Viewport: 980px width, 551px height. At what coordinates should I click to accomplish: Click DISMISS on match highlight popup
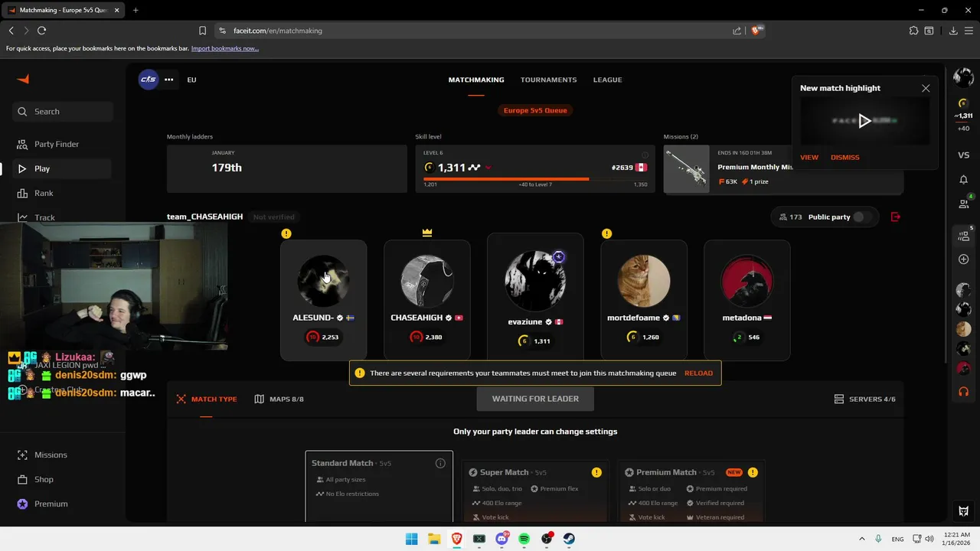coord(845,158)
